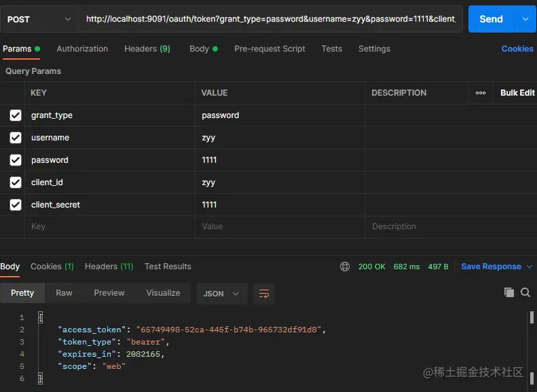Switch to the Authorization tab
Screen dimensions: 537x392
click(x=82, y=49)
